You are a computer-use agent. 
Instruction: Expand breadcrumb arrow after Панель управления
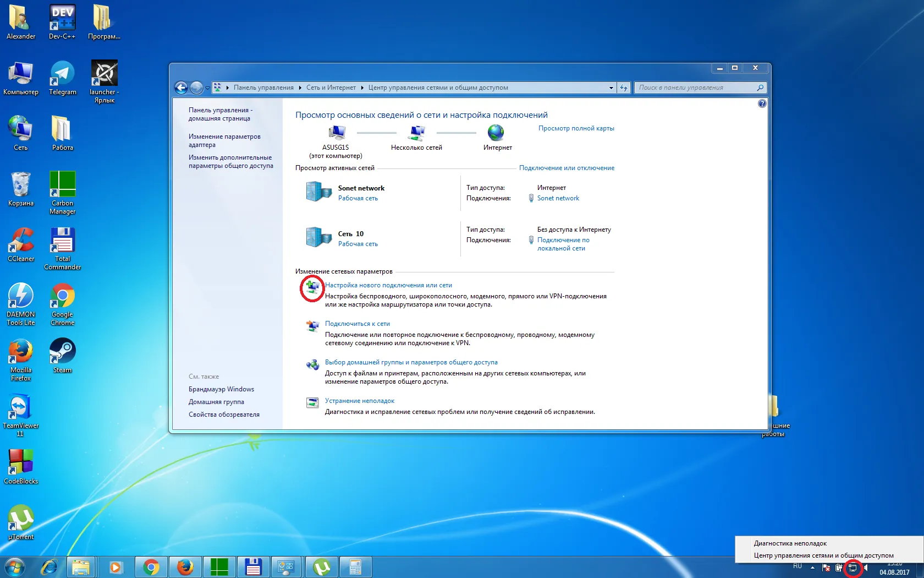point(300,88)
